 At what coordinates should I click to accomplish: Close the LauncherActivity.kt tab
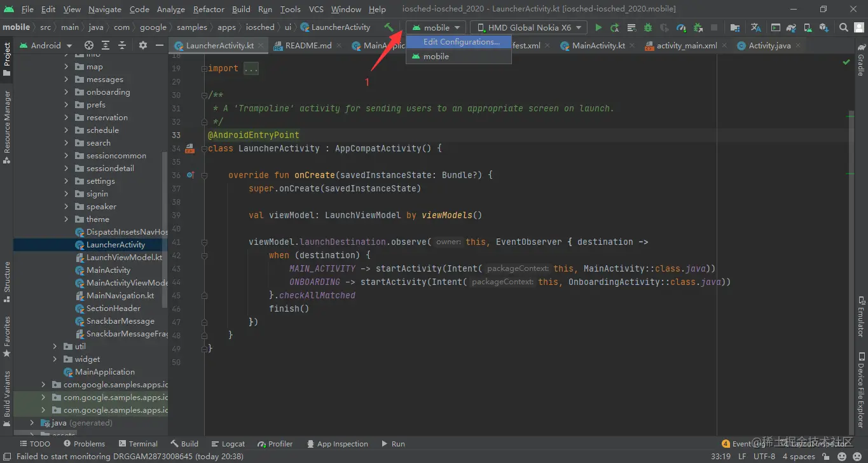tap(261, 46)
